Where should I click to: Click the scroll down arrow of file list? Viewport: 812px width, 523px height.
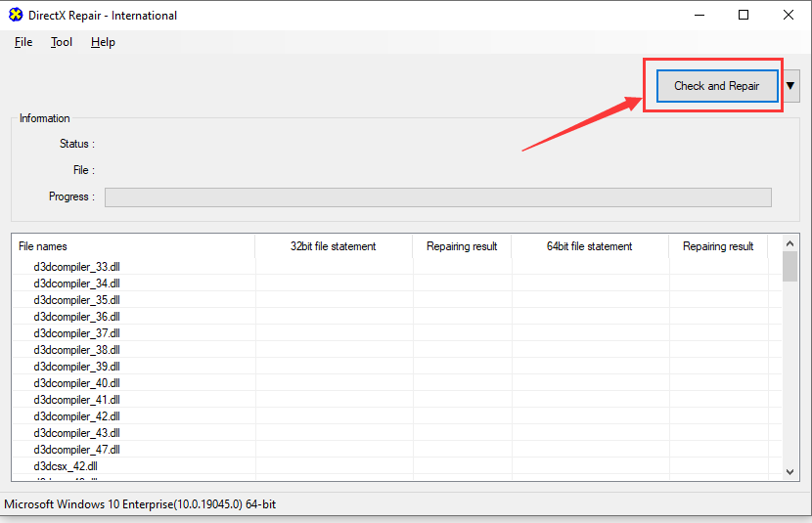coord(790,472)
